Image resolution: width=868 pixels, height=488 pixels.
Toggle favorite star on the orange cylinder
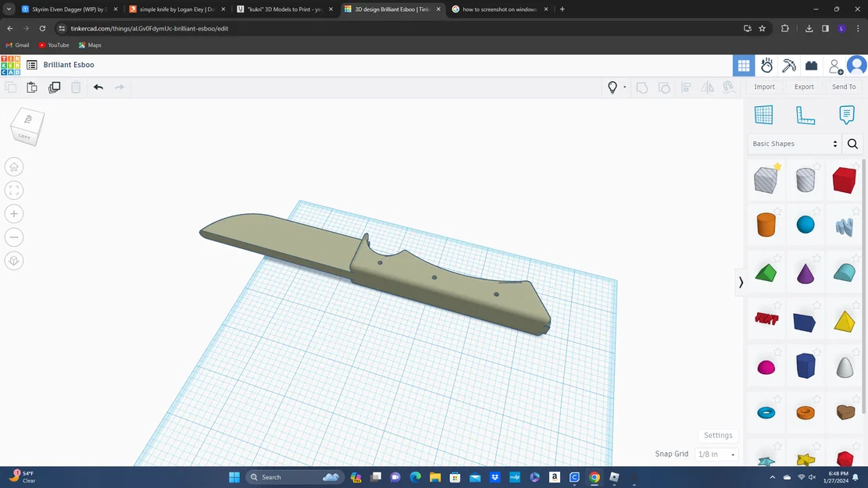coord(777,212)
